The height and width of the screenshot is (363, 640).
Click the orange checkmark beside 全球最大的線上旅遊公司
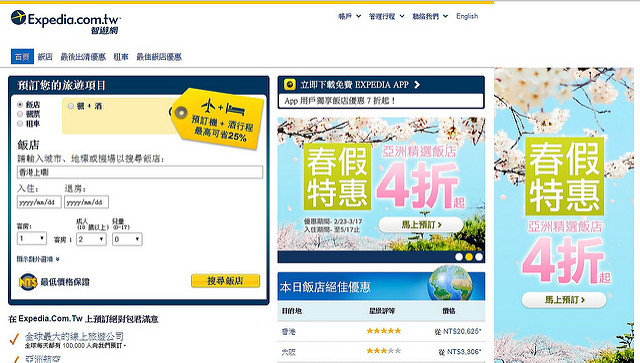click(x=14, y=339)
